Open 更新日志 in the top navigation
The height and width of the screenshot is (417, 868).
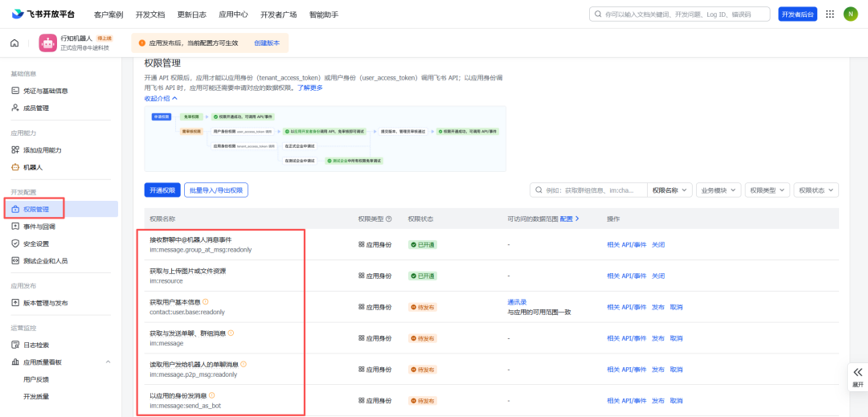[x=192, y=14]
